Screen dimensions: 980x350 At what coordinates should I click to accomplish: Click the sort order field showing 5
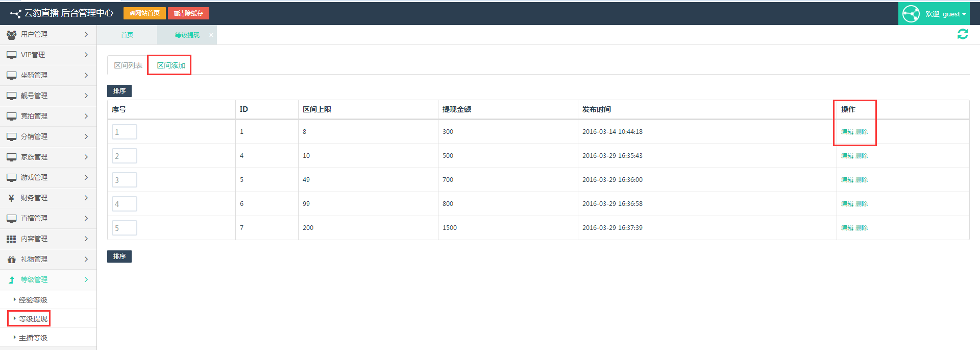(x=125, y=228)
